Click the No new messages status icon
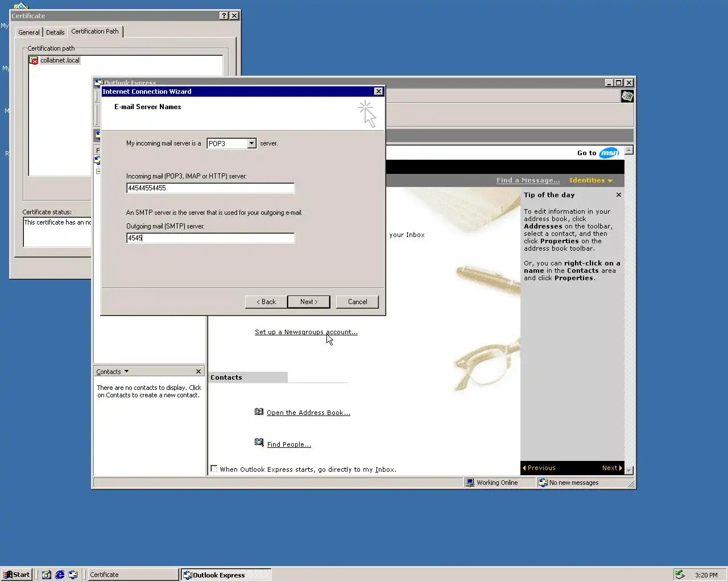The image size is (728, 582). [x=543, y=483]
